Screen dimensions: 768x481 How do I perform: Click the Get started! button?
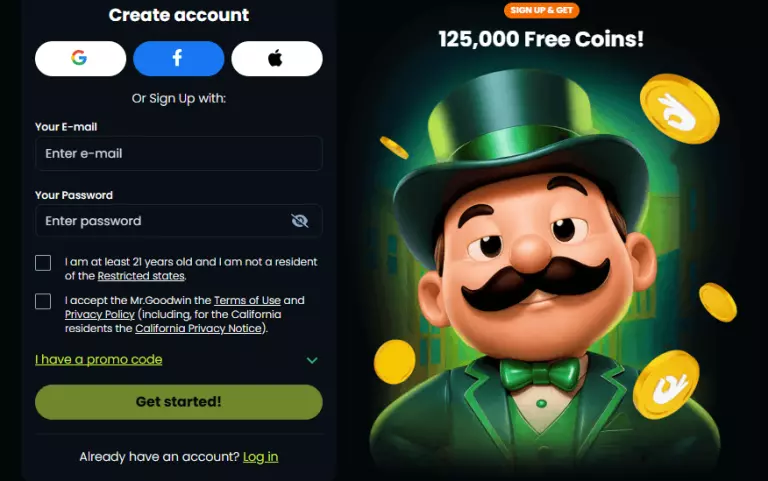179,402
